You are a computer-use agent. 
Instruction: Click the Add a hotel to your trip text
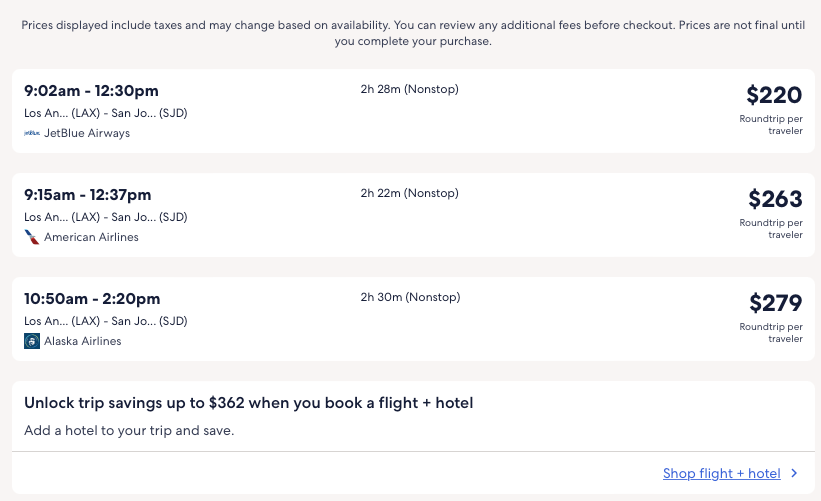129,431
